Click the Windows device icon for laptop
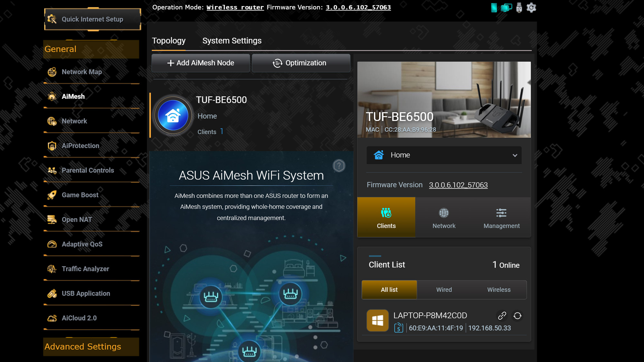 377,320
